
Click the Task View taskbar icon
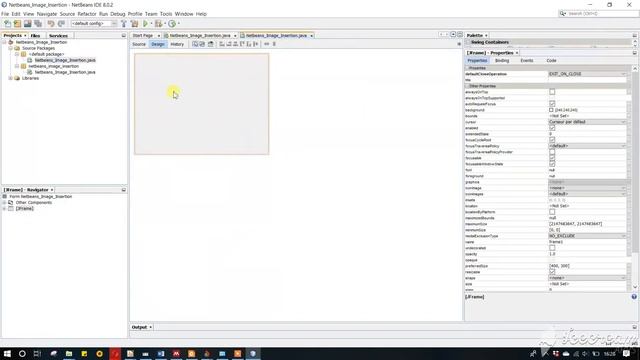point(37,353)
